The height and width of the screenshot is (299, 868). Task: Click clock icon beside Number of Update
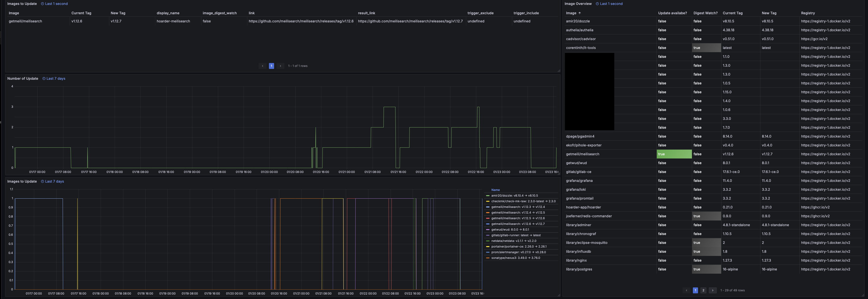[x=44, y=79]
